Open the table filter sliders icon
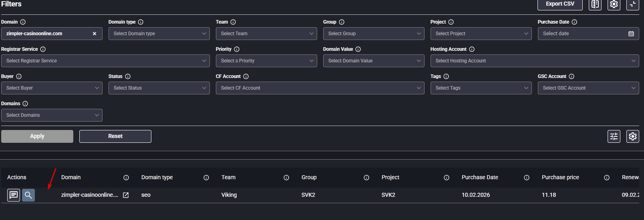Screen dimensions: 644x220 [x=614, y=136]
